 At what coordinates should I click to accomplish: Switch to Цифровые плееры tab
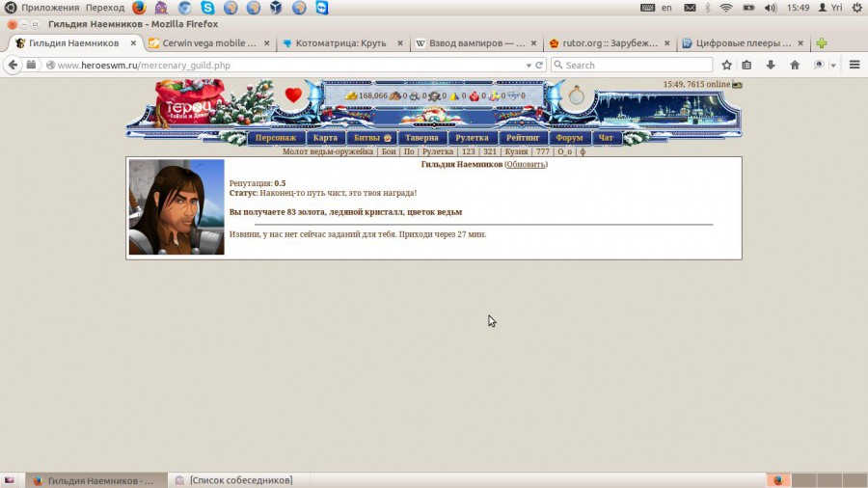[743, 42]
